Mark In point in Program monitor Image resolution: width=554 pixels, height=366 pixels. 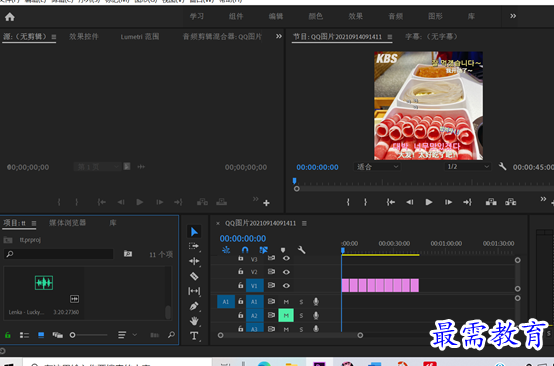348,202
